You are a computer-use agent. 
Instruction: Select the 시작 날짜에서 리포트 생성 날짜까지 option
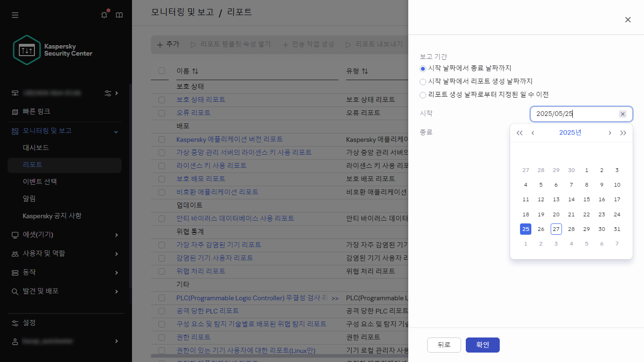click(x=423, y=82)
